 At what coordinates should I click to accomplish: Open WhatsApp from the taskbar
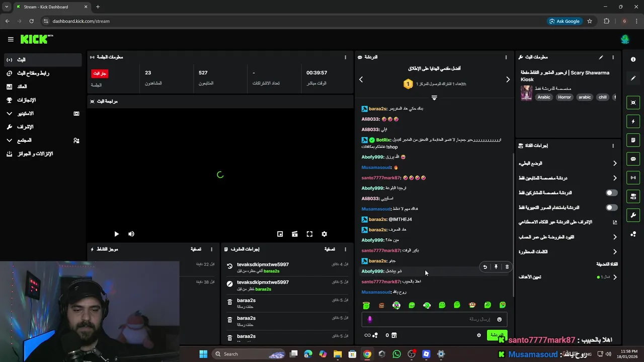pos(396,354)
